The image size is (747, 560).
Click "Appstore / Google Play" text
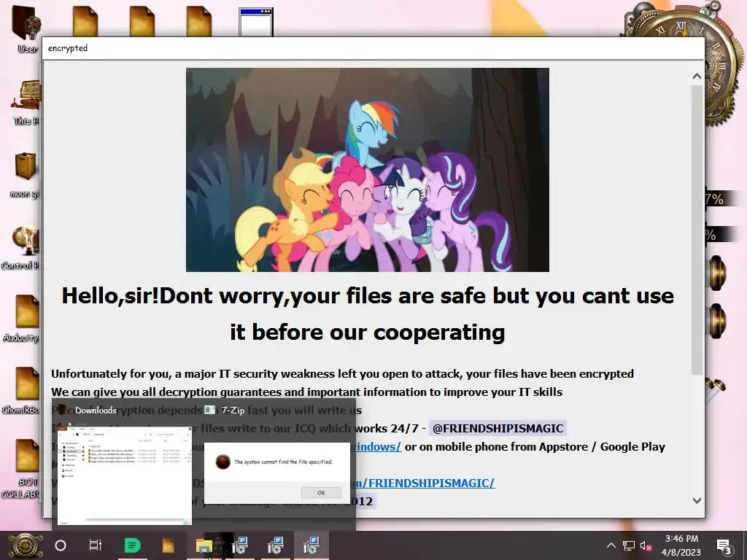point(602,447)
